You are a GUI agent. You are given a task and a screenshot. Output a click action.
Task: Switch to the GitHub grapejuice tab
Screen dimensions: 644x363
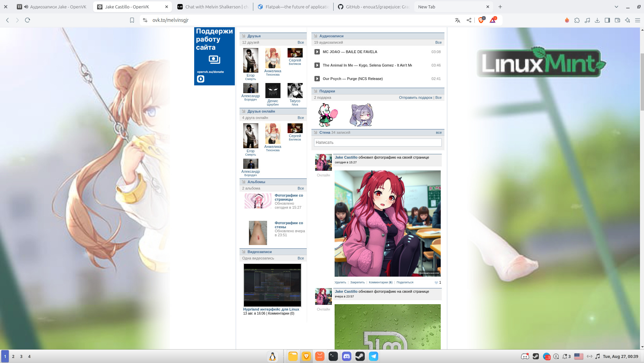coord(374,7)
